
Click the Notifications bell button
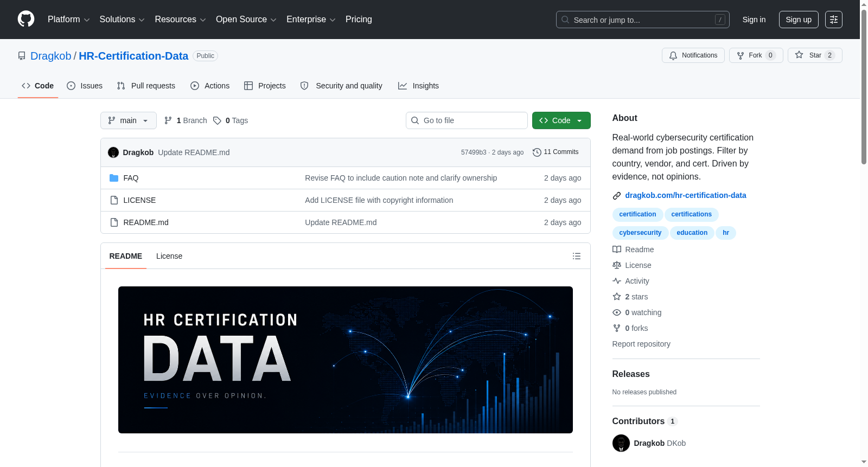coord(693,55)
